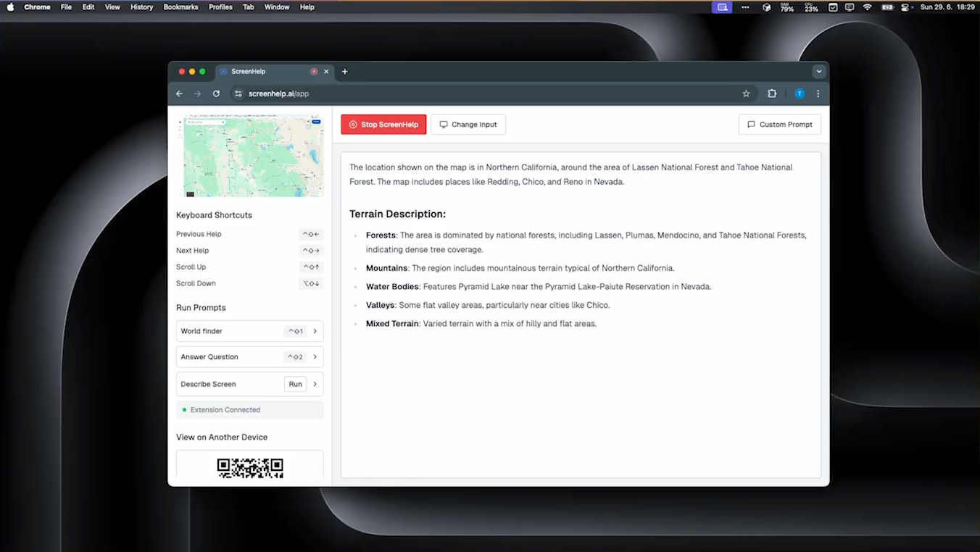
Task: Click the Run button for Describe Screen
Action: (295, 384)
